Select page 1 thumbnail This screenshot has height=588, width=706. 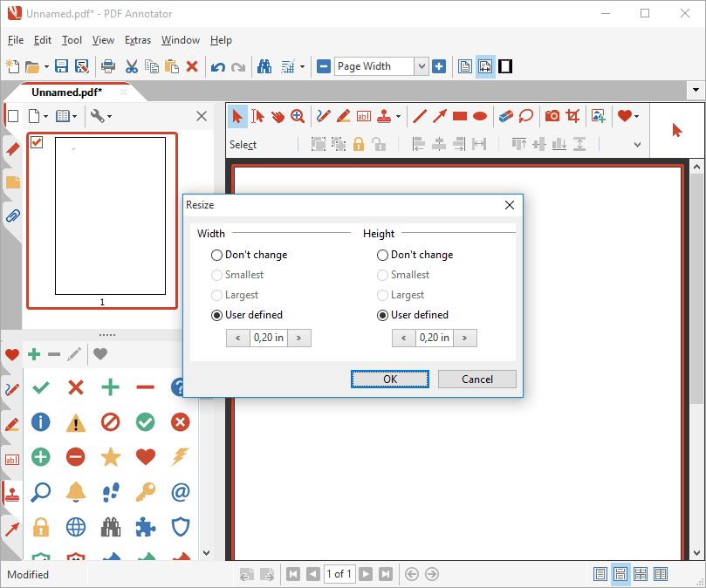tap(110, 215)
